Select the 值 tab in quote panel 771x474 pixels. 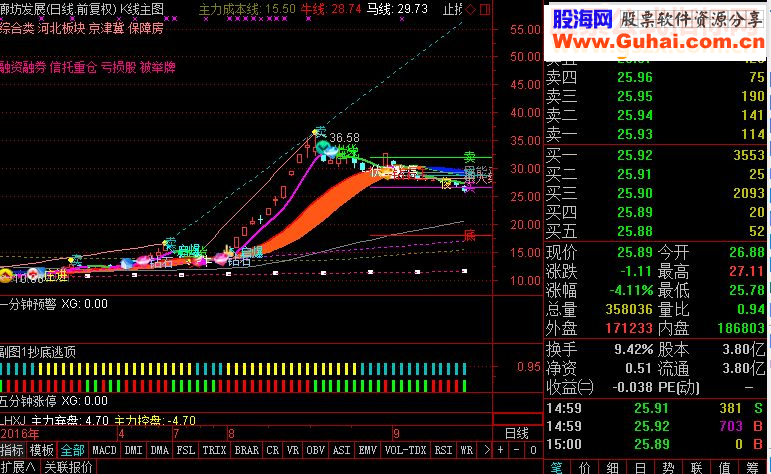(724, 468)
